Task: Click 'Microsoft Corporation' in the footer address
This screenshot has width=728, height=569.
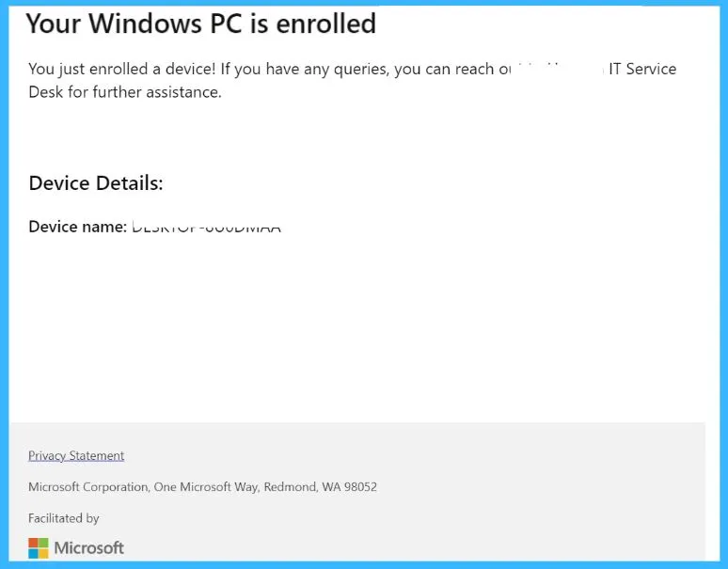Action: click(88, 487)
